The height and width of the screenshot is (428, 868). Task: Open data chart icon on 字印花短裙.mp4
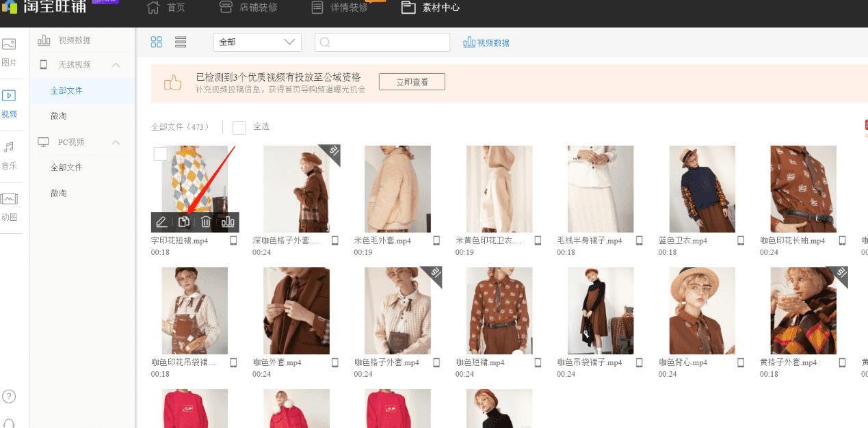228,222
